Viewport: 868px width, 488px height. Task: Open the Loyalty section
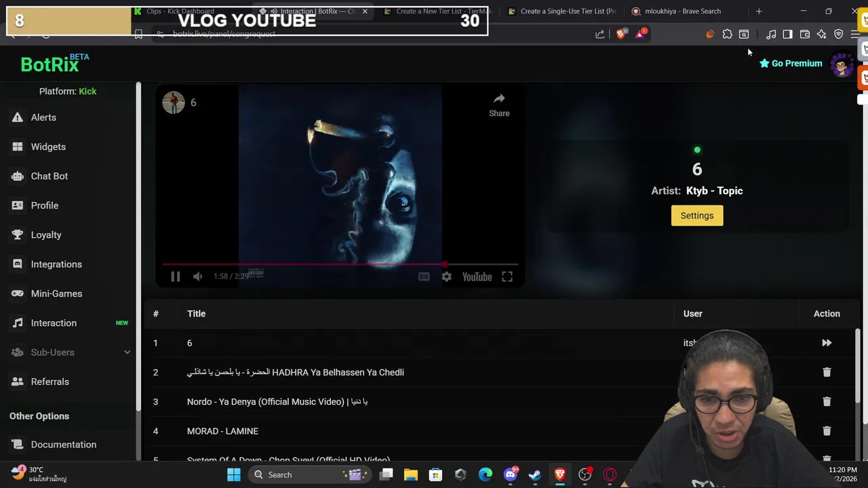click(x=45, y=235)
